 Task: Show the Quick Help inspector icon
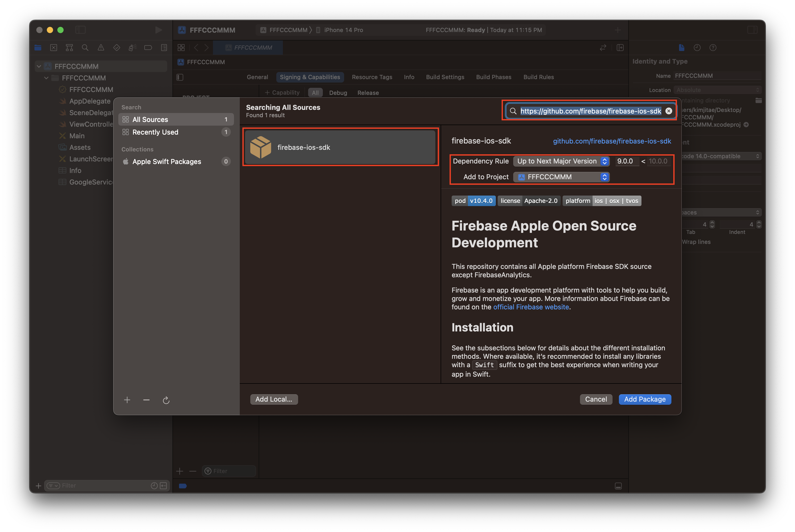point(713,48)
